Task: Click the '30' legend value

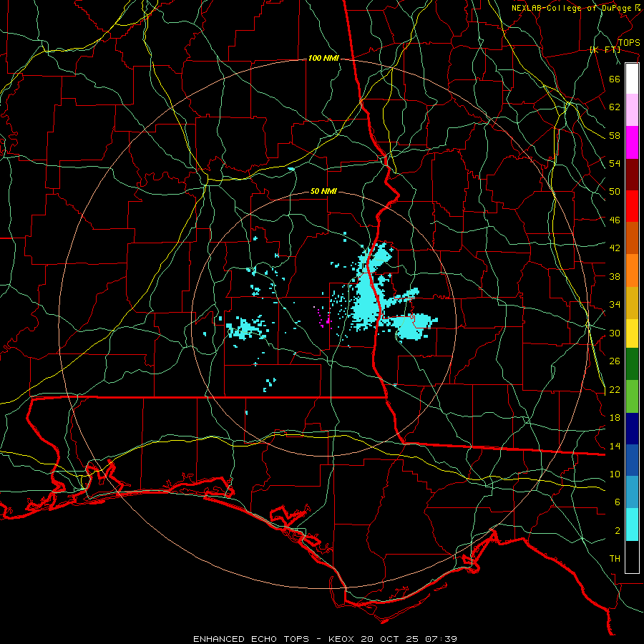Action: pyautogui.click(x=615, y=333)
